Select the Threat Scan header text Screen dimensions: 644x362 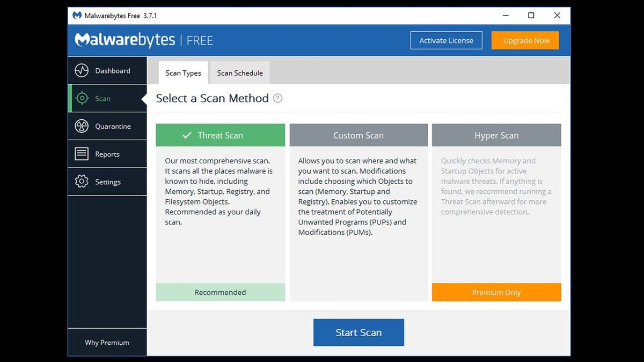click(220, 135)
